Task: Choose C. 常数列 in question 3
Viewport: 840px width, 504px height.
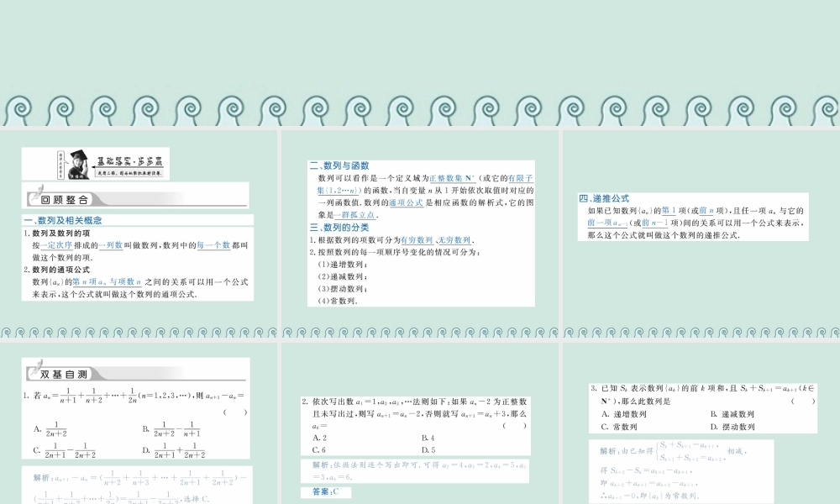Action: 619,428
